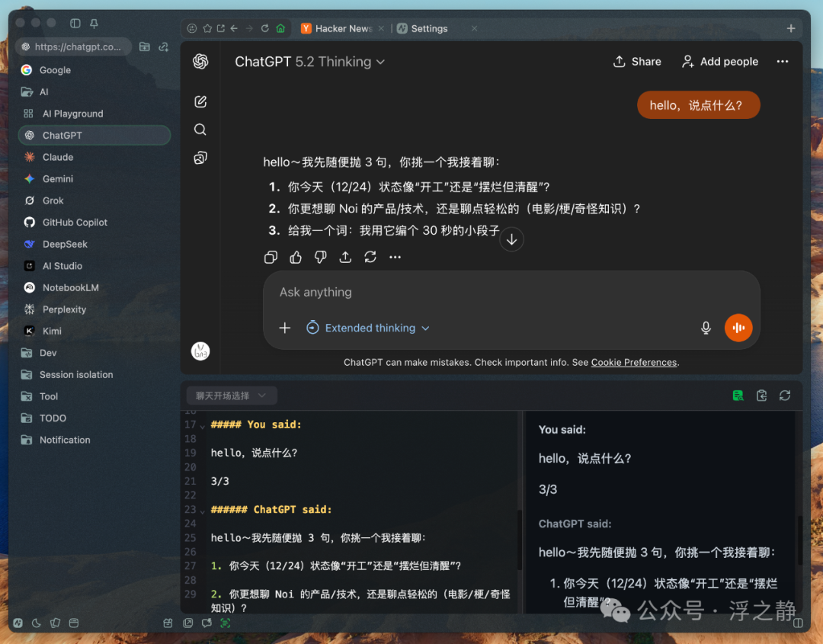Image resolution: width=823 pixels, height=644 pixels.
Task: Copy the ChatGPT response
Action: pos(271,257)
